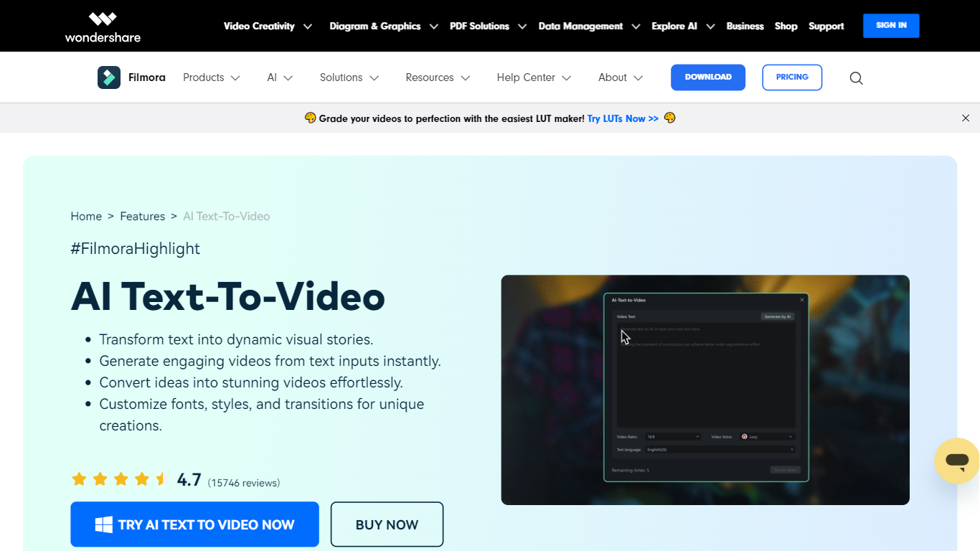Expand the PDF Solutions chevron

pos(522,27)
